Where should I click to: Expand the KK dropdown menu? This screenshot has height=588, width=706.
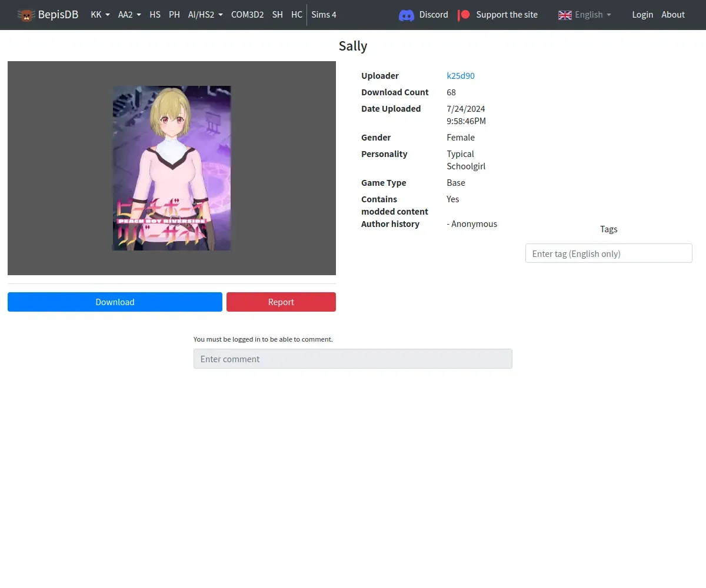[x=100, y=15]
